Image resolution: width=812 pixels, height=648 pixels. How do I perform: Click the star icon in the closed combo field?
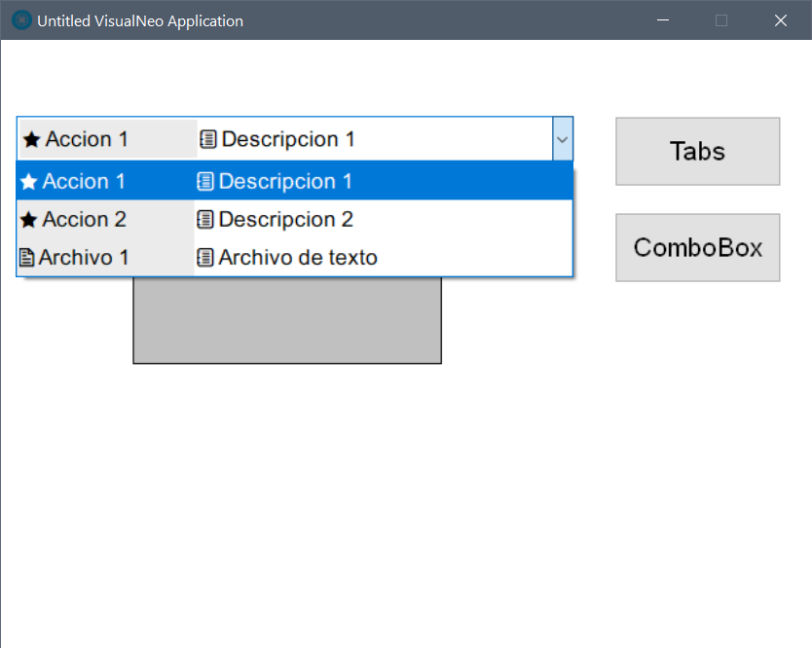pos(31,140)
